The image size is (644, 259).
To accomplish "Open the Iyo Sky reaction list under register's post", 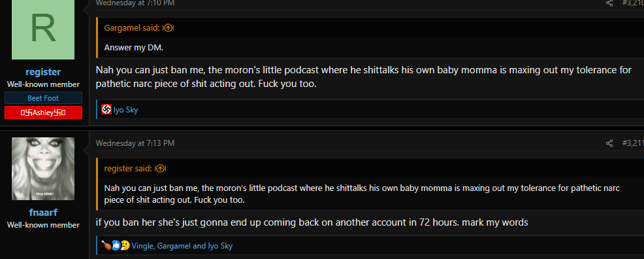I will tap(125, 110).
